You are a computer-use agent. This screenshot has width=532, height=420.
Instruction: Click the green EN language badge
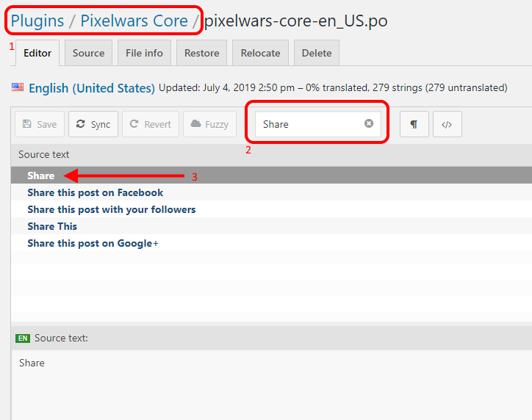23,338
